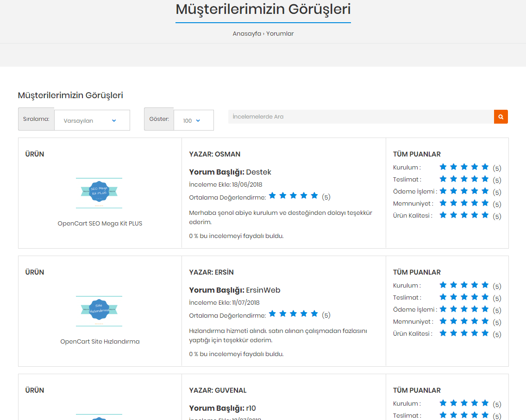Viewport: 526px width, 420px height.
Task: Go to Anasayfa breadcrumb link
Action: tap(247, 33)
